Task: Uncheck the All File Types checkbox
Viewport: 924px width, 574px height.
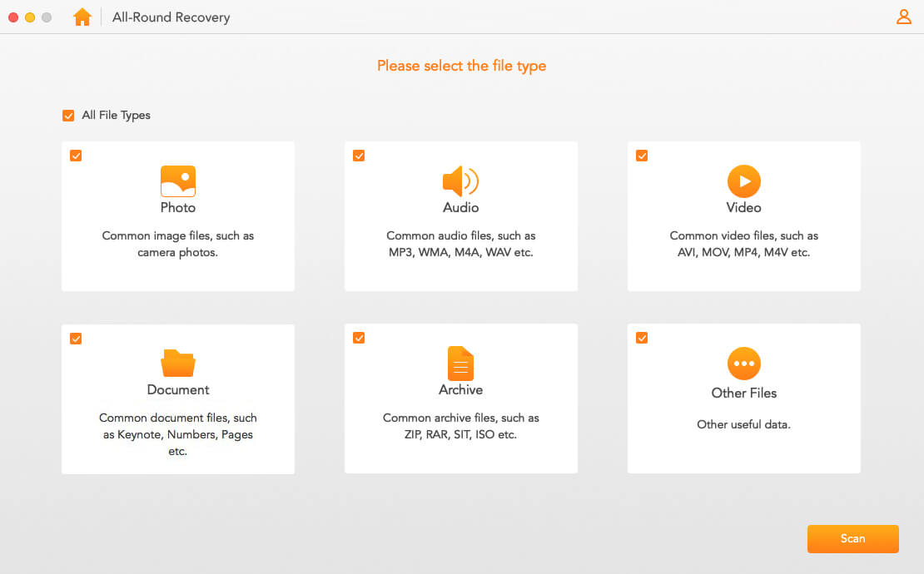Action: pos(68,115)
